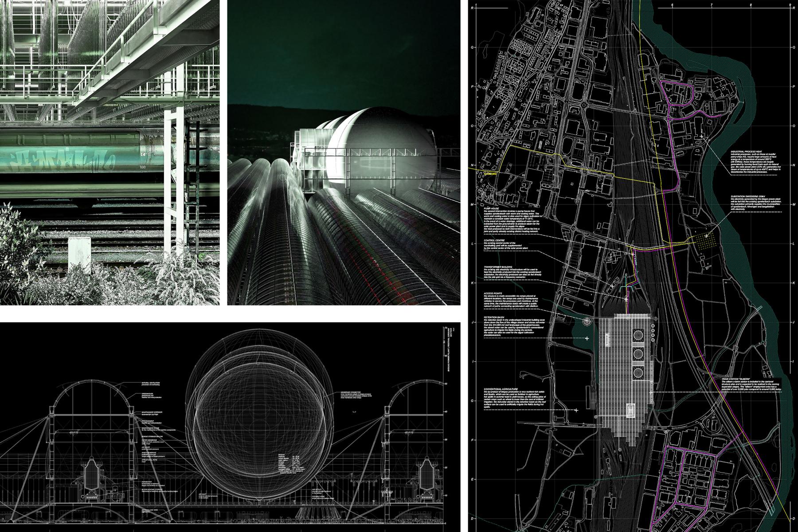Image resolution: width=798 pixels, height=532 pixels.
Task: Click the 'CONVENTIONAL AGRICULTURE' annotation heading
Action: [x=501, y=389]
